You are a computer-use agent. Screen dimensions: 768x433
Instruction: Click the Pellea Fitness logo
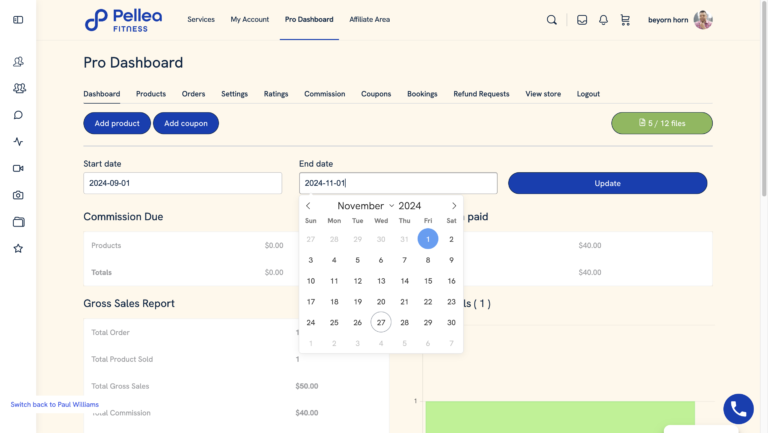(x=123, y=20)
